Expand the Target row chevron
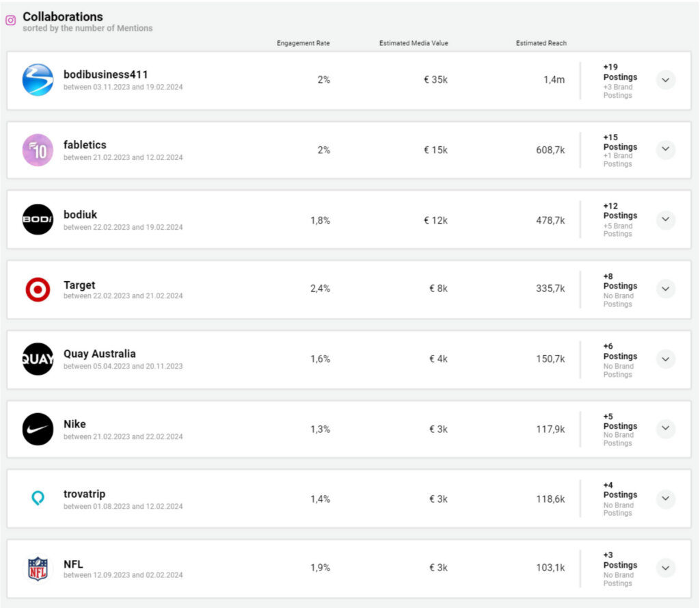The height and width of the screenshot is (608, 700). (666, 289)
